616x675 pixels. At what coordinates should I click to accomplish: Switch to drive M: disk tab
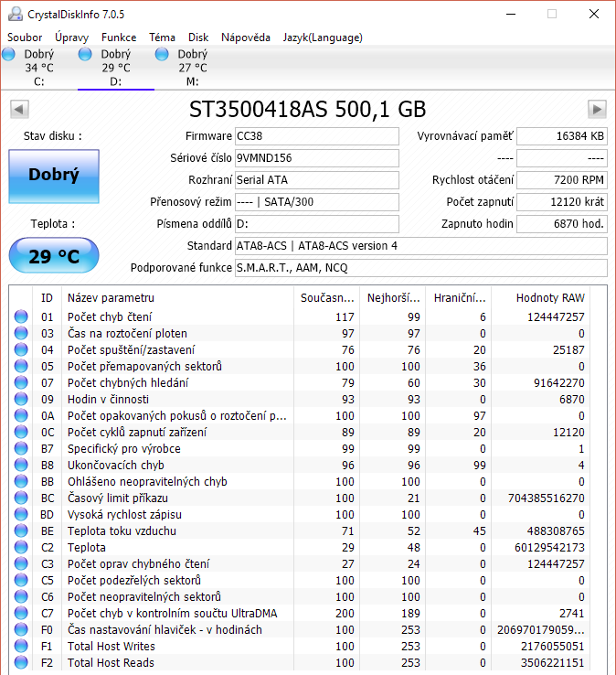tap(192, 68)
